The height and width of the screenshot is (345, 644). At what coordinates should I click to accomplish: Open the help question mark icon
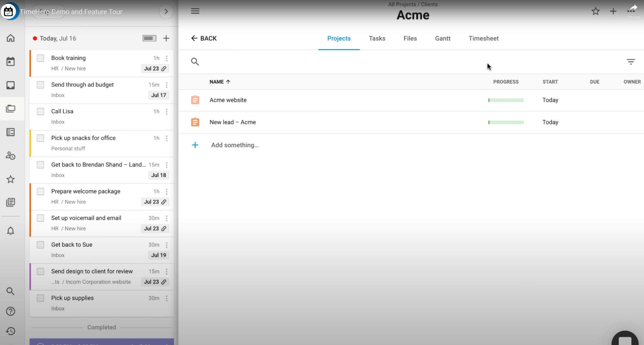coord(10,311)
